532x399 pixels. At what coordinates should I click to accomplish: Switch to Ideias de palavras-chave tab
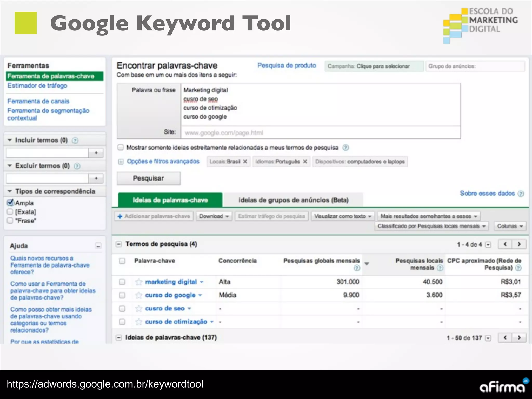click(x=170, y=200)
